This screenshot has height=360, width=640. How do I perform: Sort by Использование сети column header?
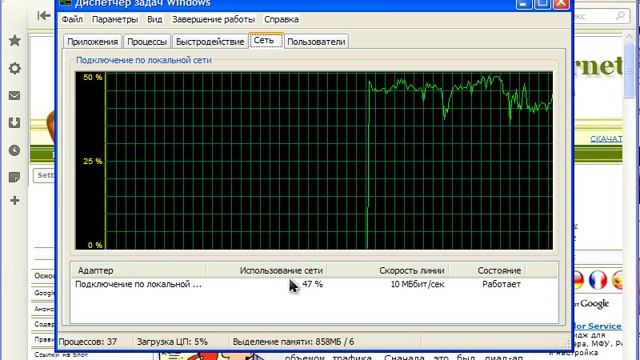[266, 271]
